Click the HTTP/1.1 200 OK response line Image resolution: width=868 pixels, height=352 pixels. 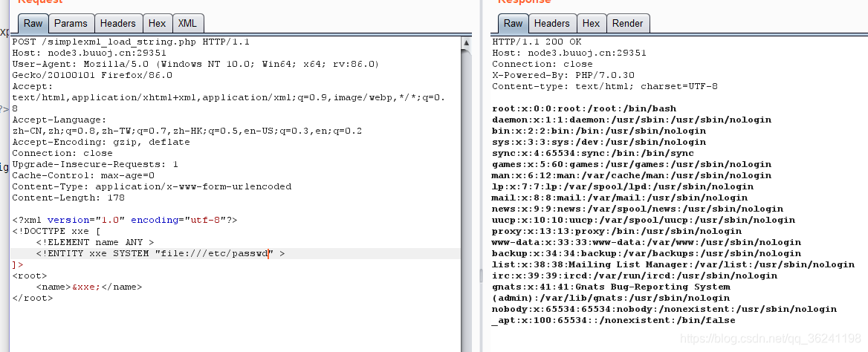click(537, 42)
